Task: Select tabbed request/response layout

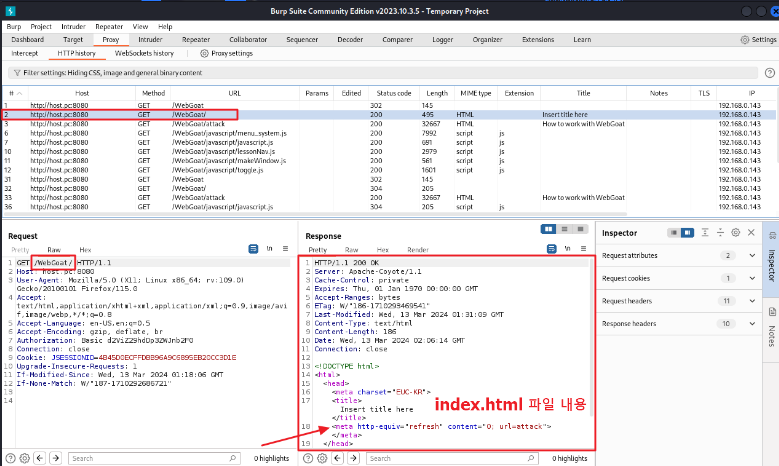Action: tap(580, 229)
